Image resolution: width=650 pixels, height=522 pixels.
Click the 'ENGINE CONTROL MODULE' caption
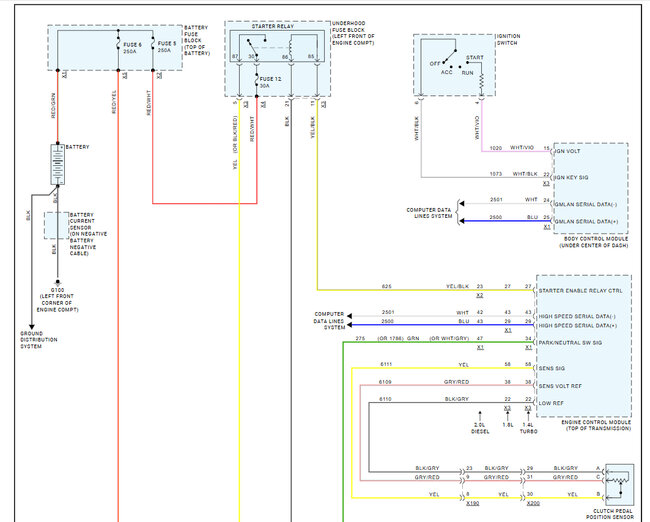point(597,425)
